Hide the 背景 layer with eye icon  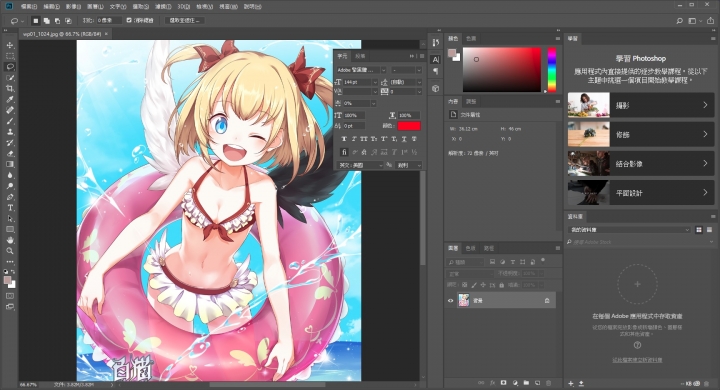(x=450, y=301)
